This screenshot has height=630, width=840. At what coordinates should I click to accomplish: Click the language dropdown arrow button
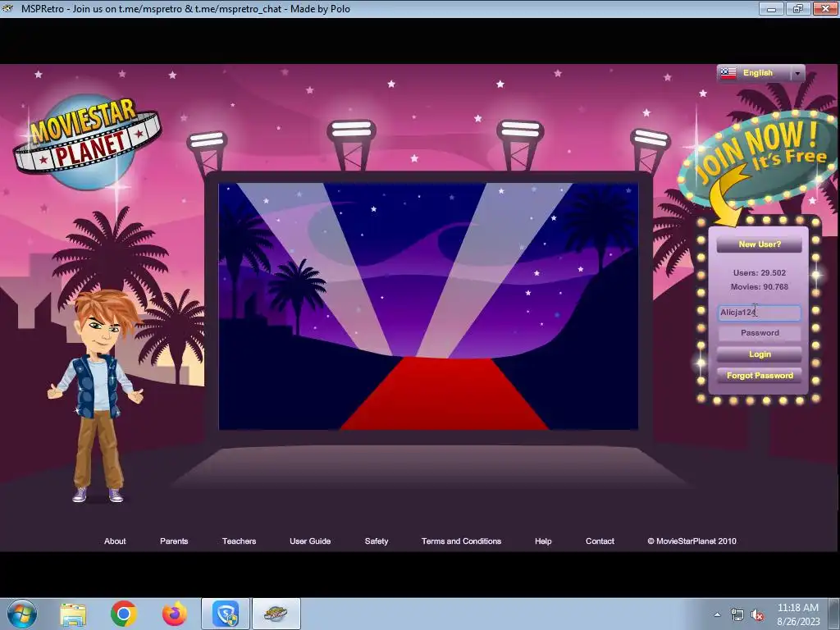click(x=797, y=73)
